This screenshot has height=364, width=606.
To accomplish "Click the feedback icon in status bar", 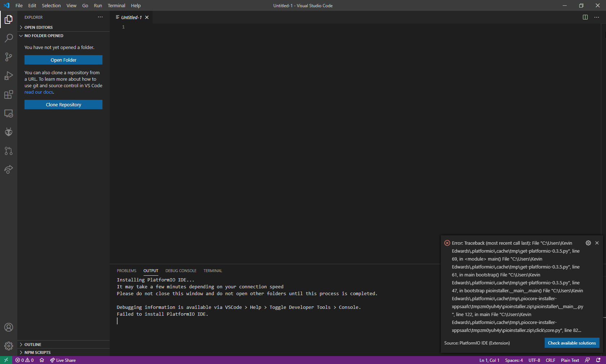I will [x=587, y=360].
